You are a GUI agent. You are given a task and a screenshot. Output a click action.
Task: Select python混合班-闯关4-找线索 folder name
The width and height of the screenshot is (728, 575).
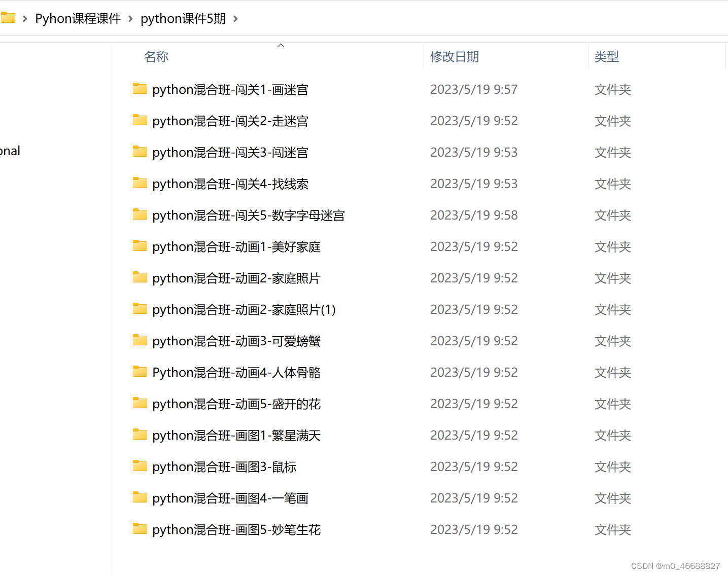pos(230,184)
